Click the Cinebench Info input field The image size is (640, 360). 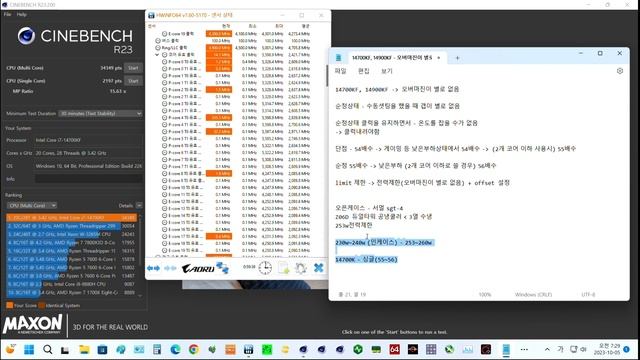coord(89,179)
